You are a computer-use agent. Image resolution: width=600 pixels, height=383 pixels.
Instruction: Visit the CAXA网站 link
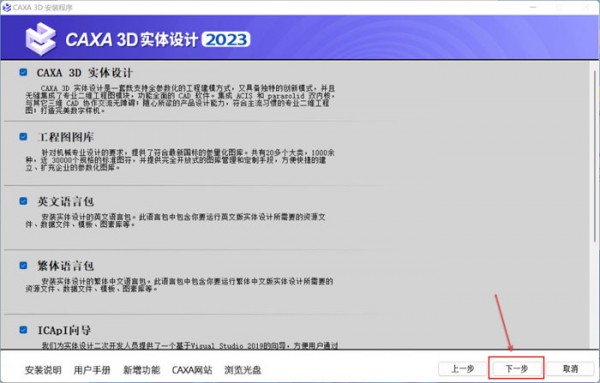point(192,370)
